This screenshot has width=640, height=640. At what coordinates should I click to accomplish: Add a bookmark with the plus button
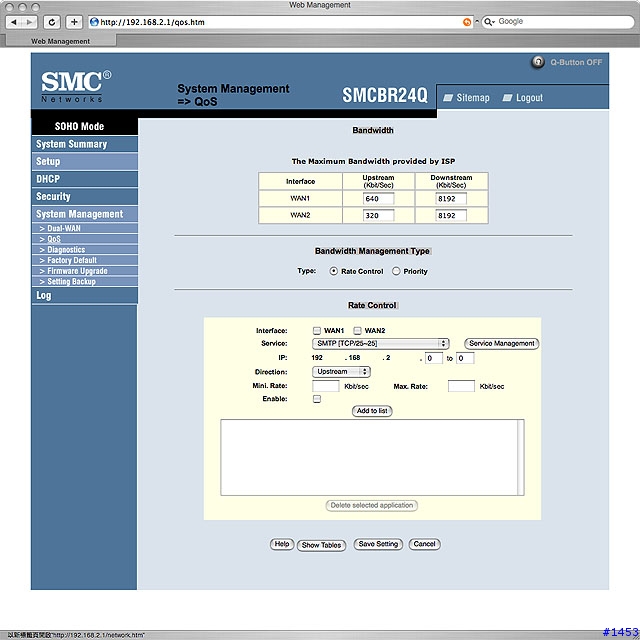74,22
